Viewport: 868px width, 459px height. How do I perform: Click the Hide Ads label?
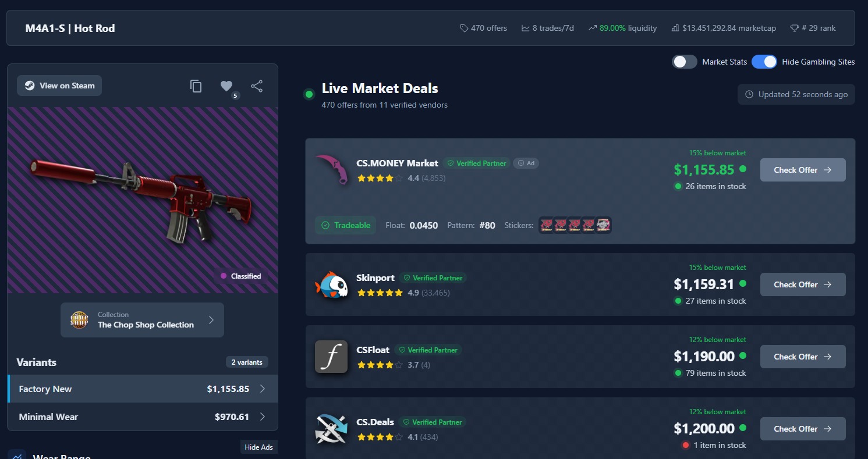tap(259, 447)
